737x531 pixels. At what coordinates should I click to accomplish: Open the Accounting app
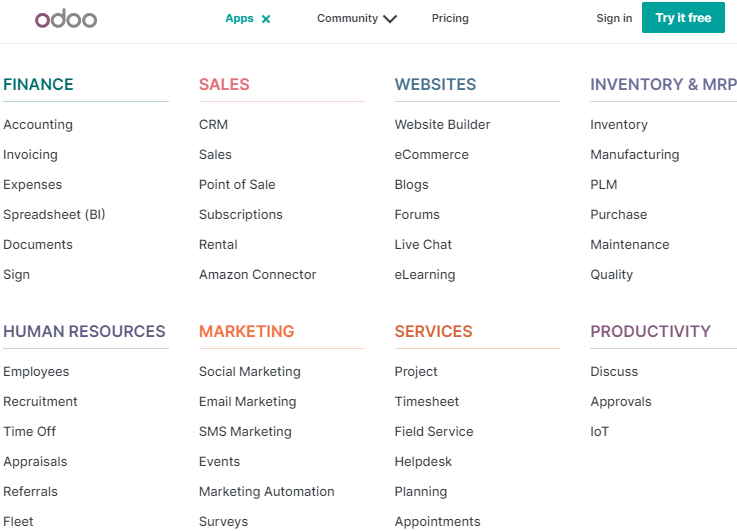[x=38, y=125]
